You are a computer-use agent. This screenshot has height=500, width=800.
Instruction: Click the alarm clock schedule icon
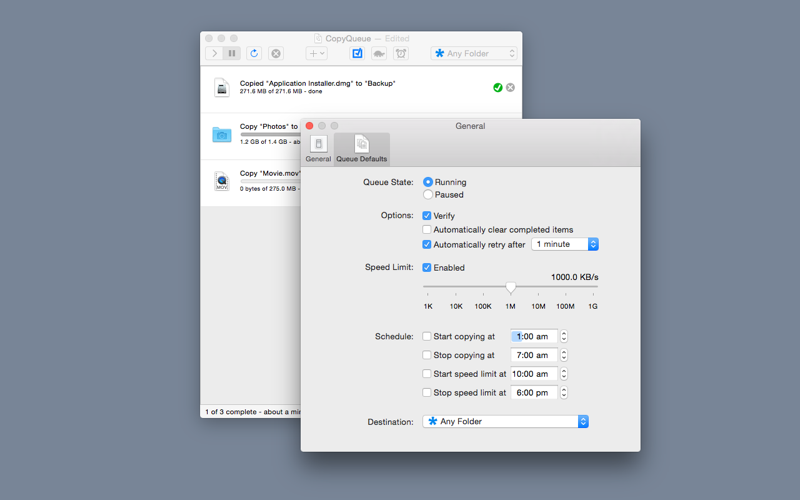[x=401, y=53]
